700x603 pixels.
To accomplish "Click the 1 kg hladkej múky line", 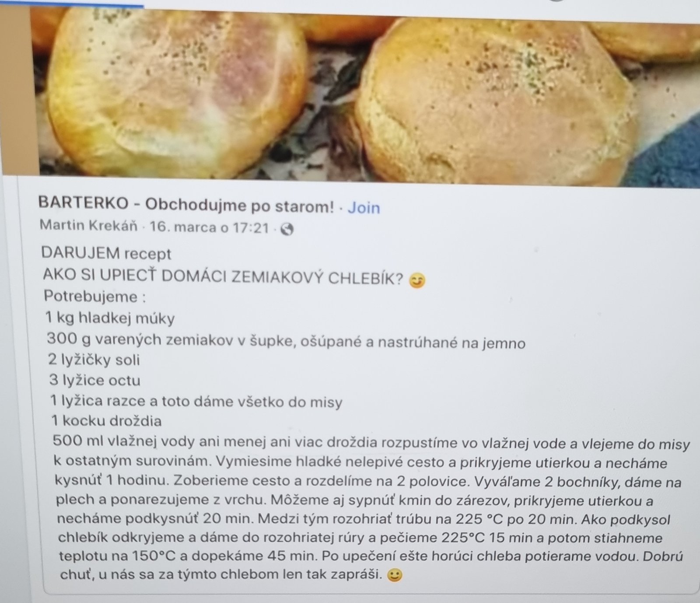I will point(110,318).
